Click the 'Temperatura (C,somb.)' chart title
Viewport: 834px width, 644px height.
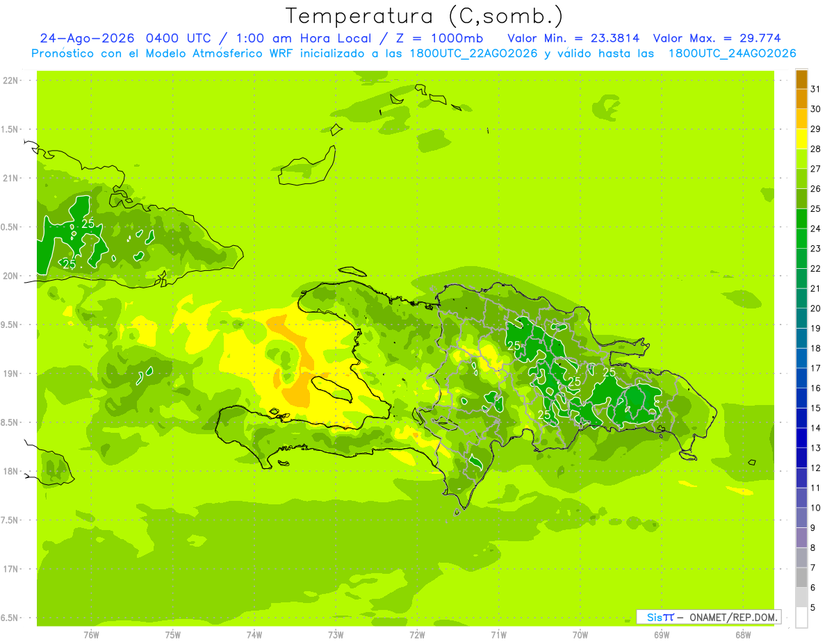tap(425, 17)
